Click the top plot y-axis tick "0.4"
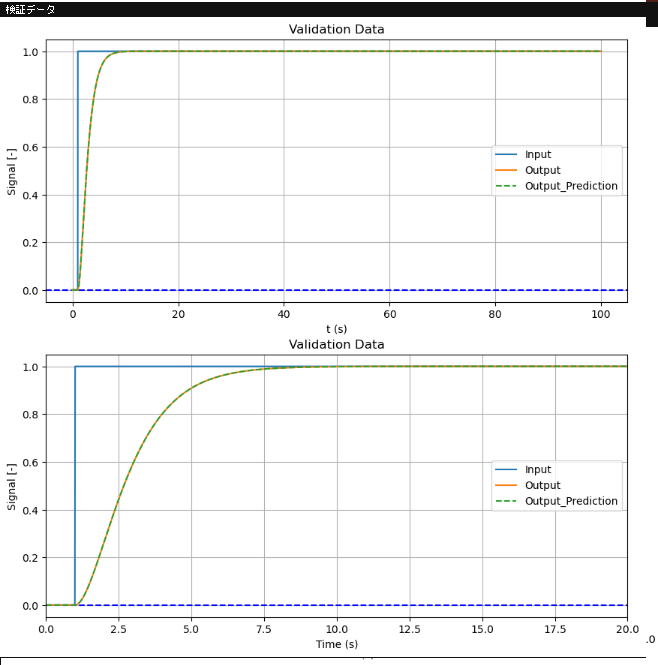Image resolution: width=658 pixels, height=665 pixels. click(30, 196)
